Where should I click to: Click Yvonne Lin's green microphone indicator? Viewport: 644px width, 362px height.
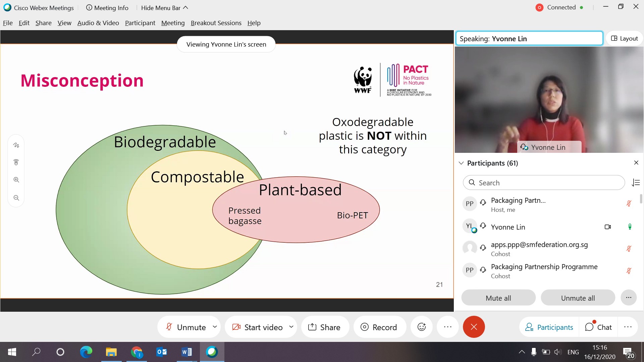[630, 227]
